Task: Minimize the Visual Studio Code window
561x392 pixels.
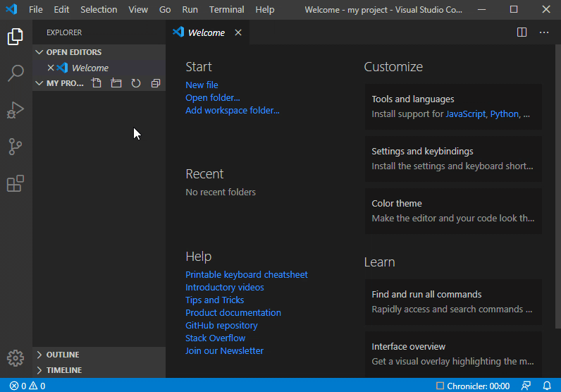Action: coord(481,9)
